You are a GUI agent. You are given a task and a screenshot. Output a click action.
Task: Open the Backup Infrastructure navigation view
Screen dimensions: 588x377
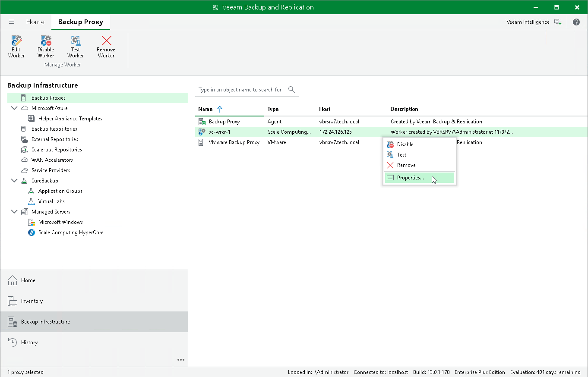pos(94,322)
